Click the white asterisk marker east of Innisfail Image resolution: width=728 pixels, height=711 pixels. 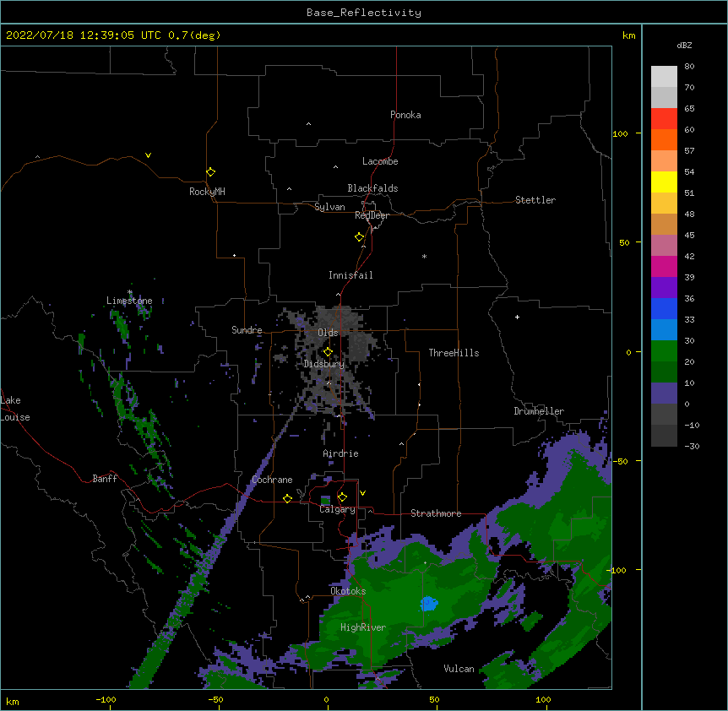point(424,256)
